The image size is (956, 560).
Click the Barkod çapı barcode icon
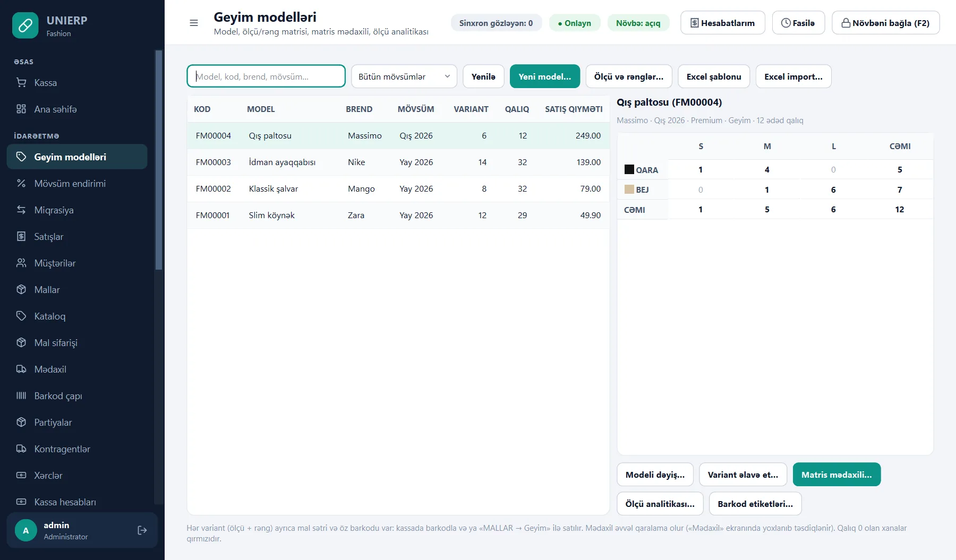point(21,395)
